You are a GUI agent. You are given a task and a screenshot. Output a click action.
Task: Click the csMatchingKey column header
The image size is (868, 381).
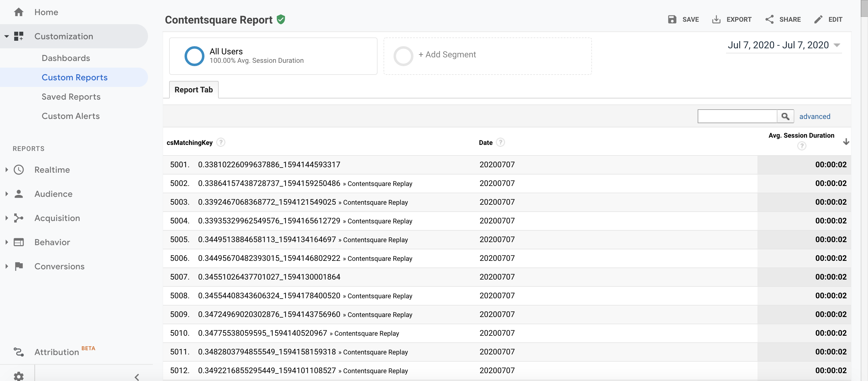pos(189,142)
